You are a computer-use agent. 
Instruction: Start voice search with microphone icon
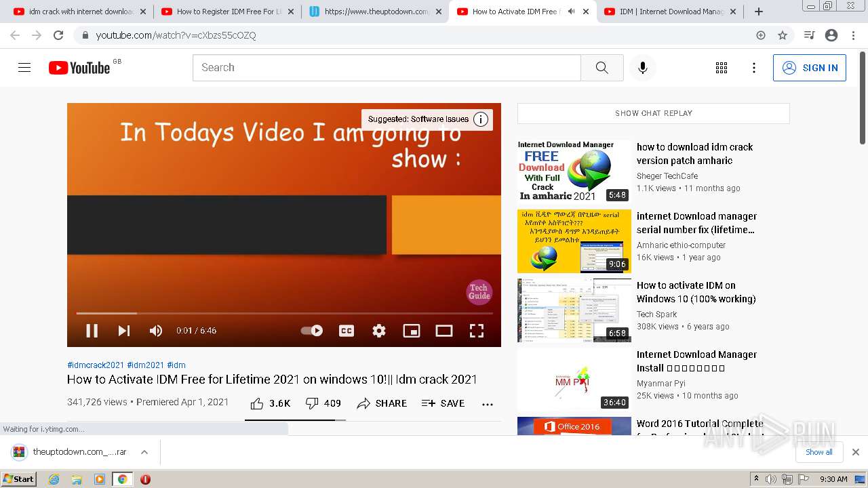click(643, 68)
